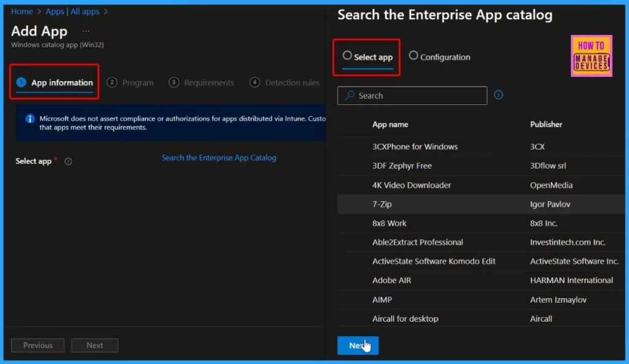
Task: Click the blue Next button in catalog pane
Action: pyautogui.click(x=358, y=345)
